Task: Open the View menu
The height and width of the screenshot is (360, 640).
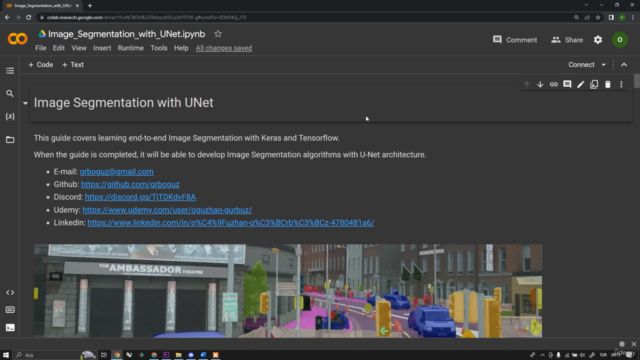Action: pyautogui.click(x=79, y=48)
